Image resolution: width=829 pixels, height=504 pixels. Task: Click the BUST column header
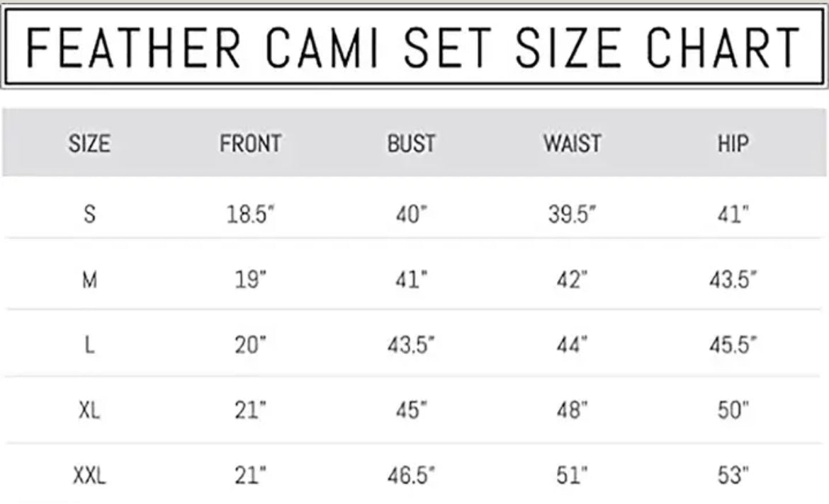click(x=411, y=144)
